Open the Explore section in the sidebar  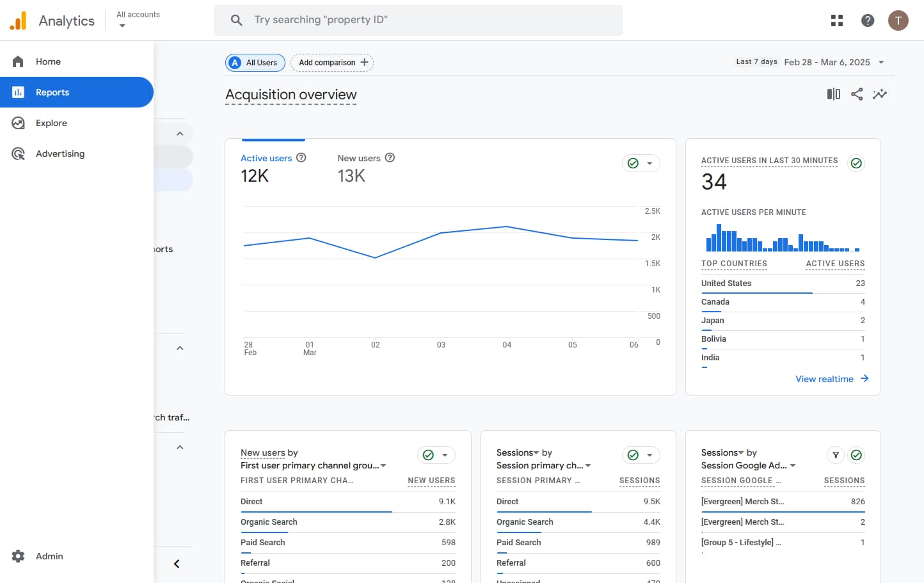tap(51, 123)
